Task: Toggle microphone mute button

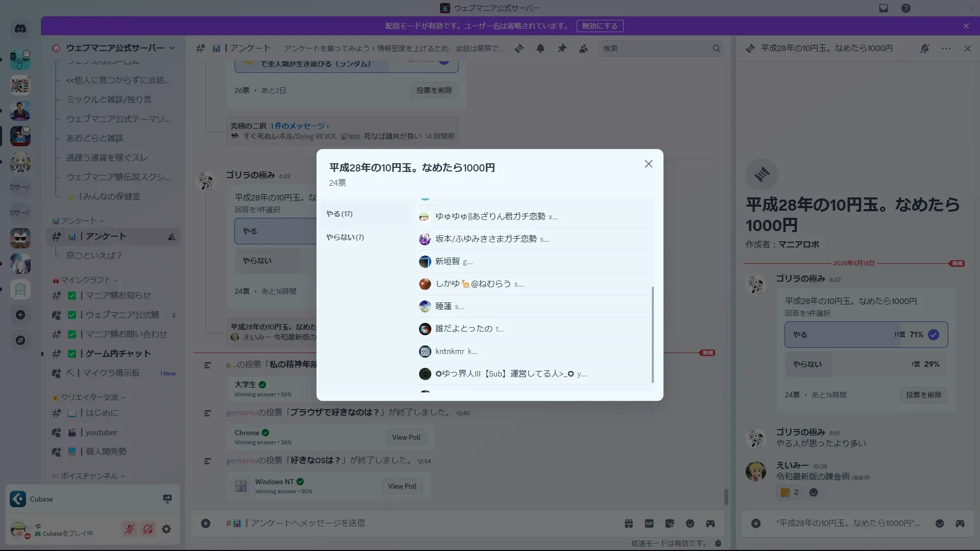Action: click(x=129, y=529)
